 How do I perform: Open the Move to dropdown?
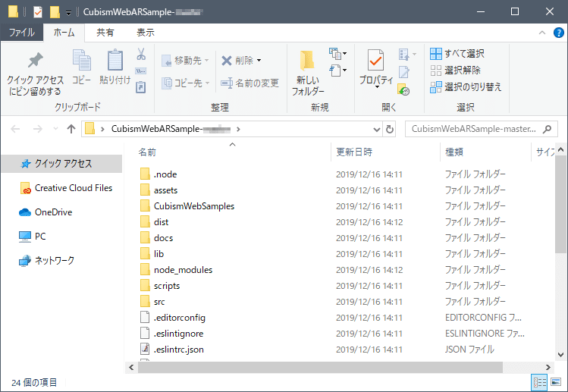point(185,61)
